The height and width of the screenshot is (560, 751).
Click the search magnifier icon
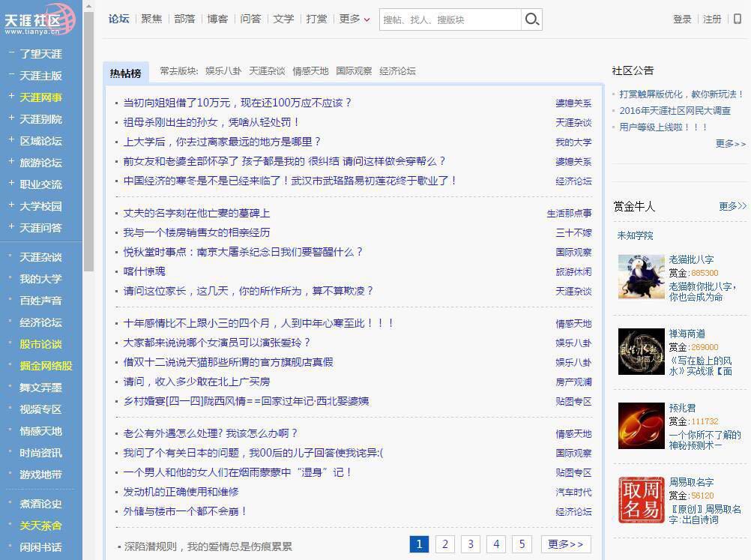pos(532,20)
